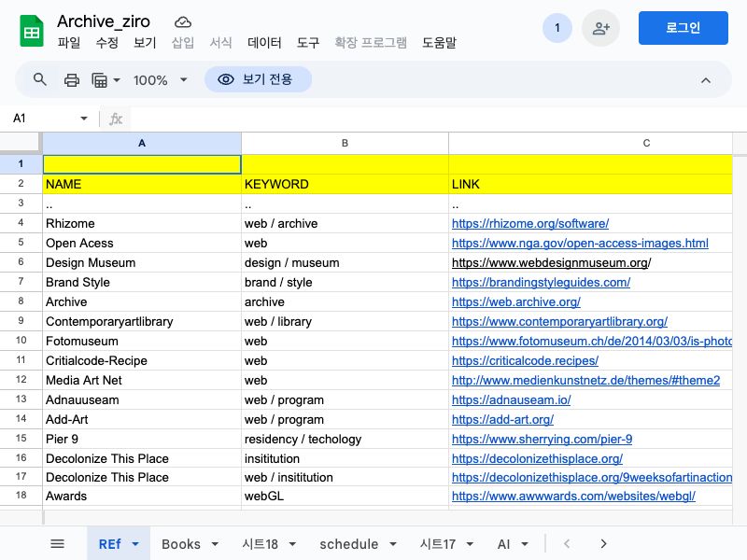
Task: Open the nga.gov open-access-images link
Action: pyautogui.click(x=580, y=243)
